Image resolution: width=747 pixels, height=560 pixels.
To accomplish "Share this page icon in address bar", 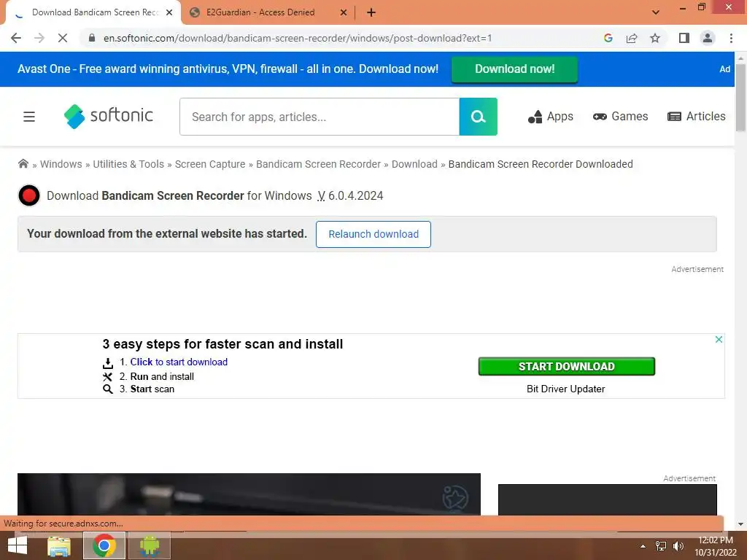I will 632,38.
